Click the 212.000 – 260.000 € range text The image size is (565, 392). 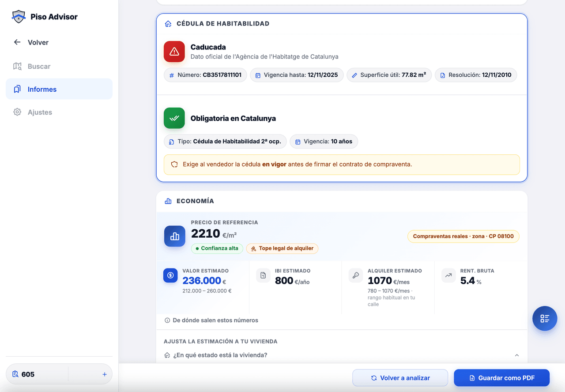pos(207,291)
